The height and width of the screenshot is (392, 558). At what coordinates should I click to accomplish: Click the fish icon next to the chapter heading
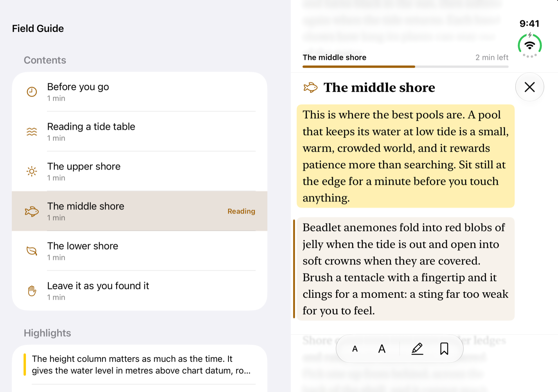(311, 88)
